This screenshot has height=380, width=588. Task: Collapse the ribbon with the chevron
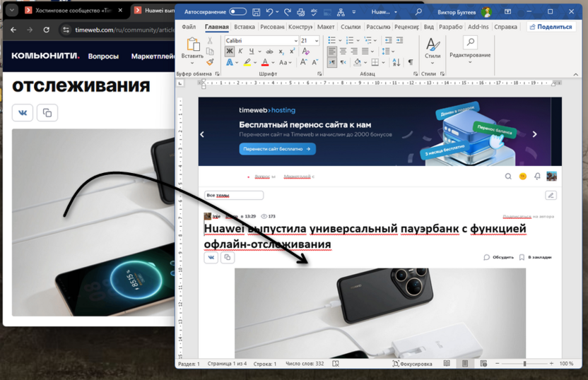coord(575,74)
